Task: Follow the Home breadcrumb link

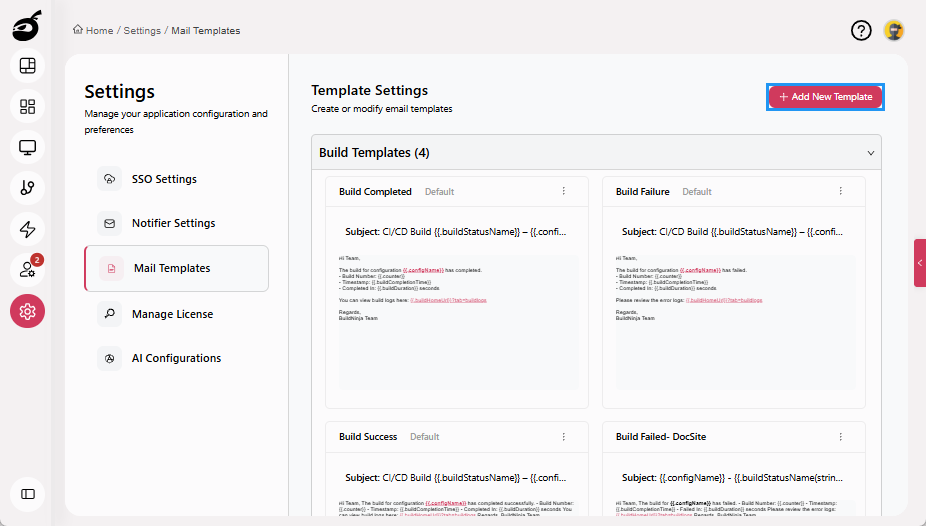Action: pyautogui.click(x=99, y=31)
